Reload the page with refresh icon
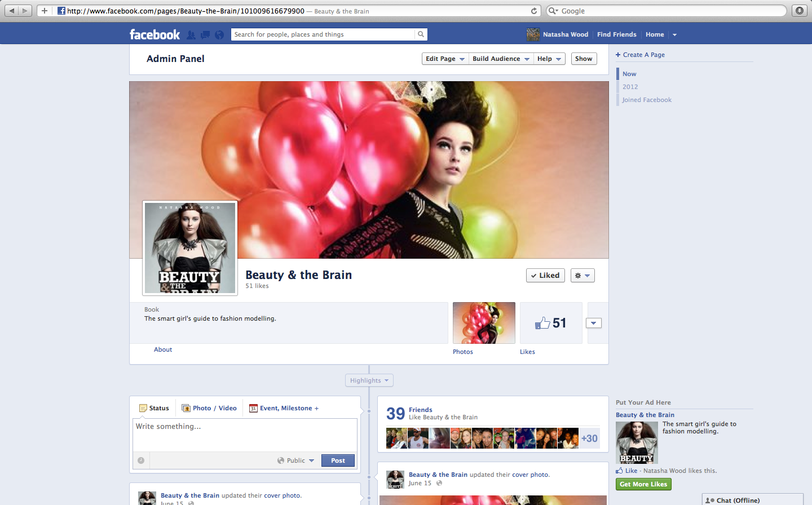The width and height of the screenshot is (812, 505). [x=534, y=11]
